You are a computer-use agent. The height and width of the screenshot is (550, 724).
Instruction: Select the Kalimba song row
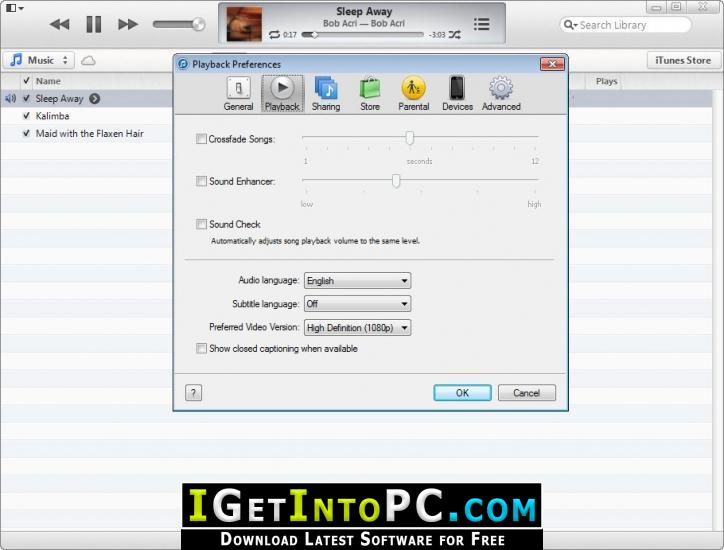coord(87,116)
